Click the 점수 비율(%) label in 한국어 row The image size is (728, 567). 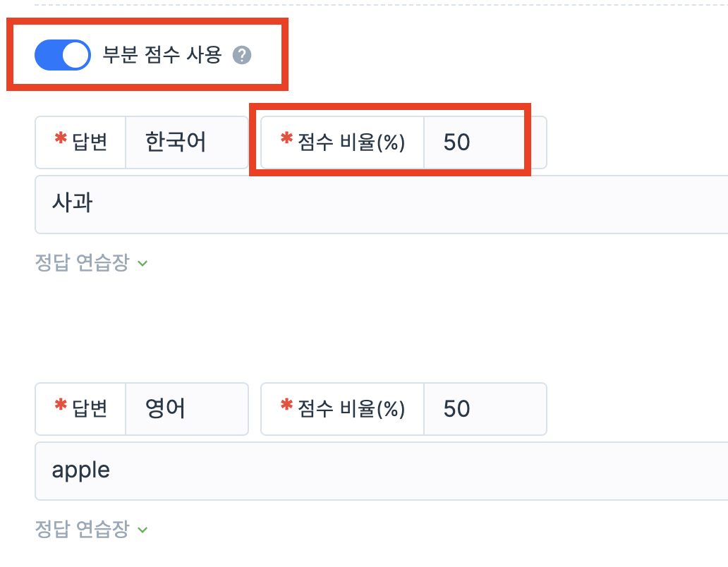click(351, 142)
